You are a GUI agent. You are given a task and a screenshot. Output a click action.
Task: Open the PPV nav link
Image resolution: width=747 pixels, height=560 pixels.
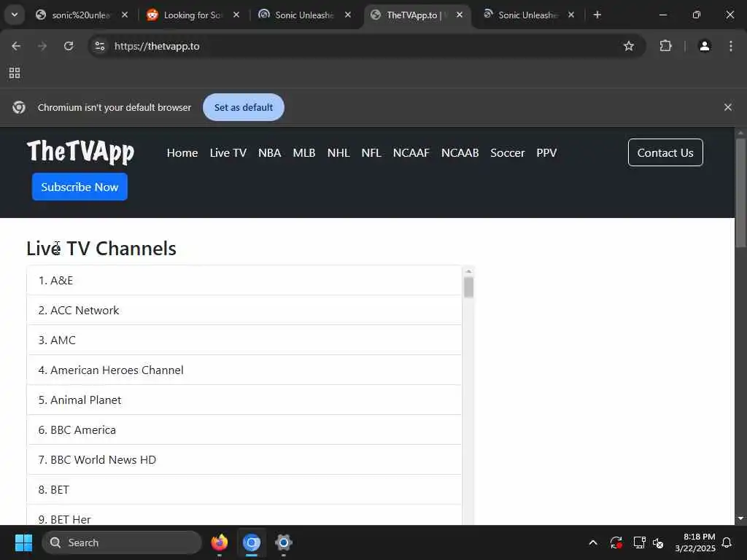(x=546, y=153)
